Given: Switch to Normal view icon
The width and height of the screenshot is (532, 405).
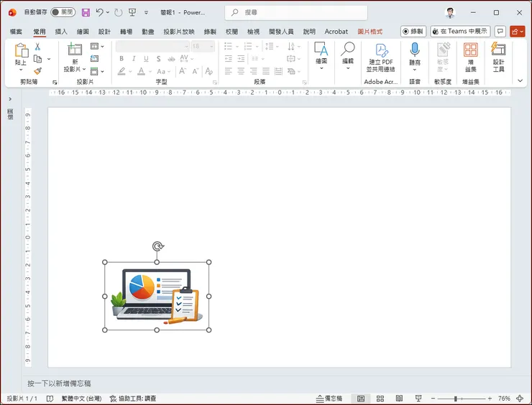Looking at the screenshot, I should tap(361, 399).
